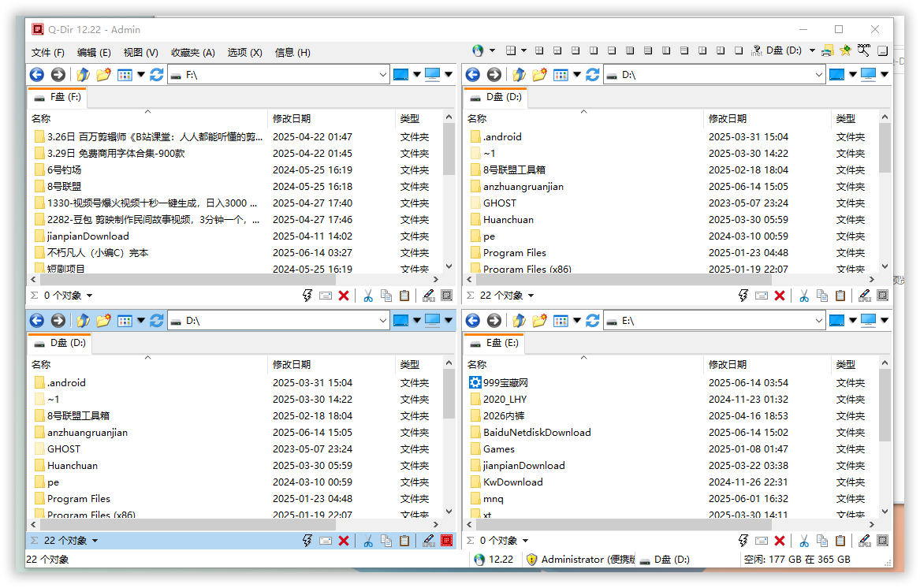920x588 pixels.
Task: Open the globe icon dropdown arrow
Action: tap(492, 50)
